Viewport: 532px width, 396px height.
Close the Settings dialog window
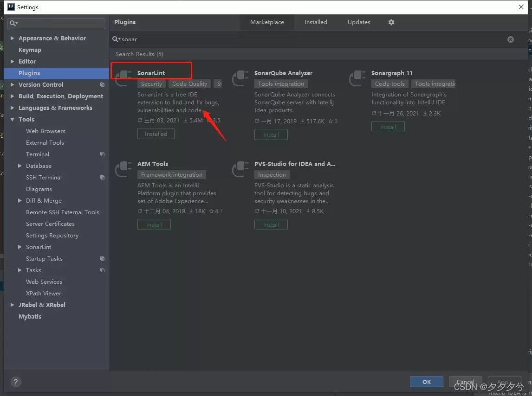click(x=521, y=7)
